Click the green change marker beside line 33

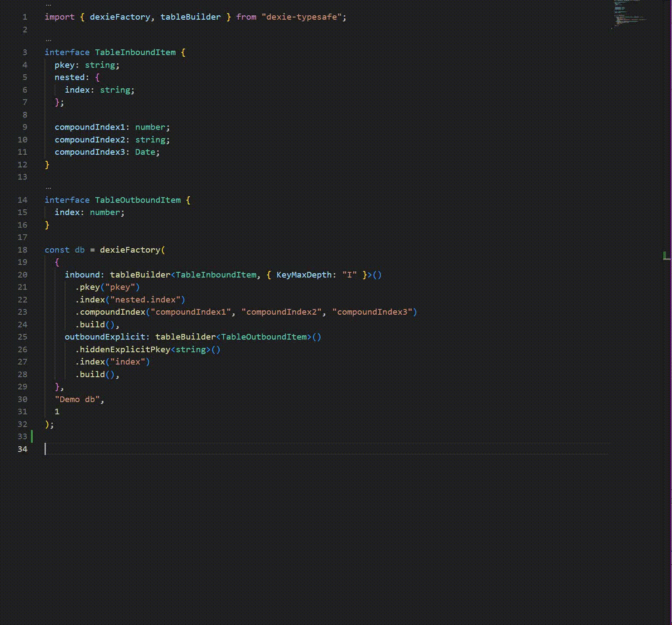point(32,437)
